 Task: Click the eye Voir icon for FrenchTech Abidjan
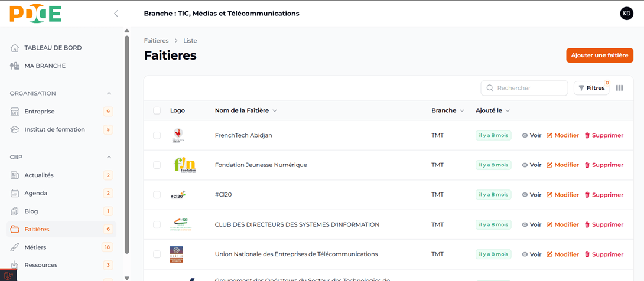click(x=525, y=135)
